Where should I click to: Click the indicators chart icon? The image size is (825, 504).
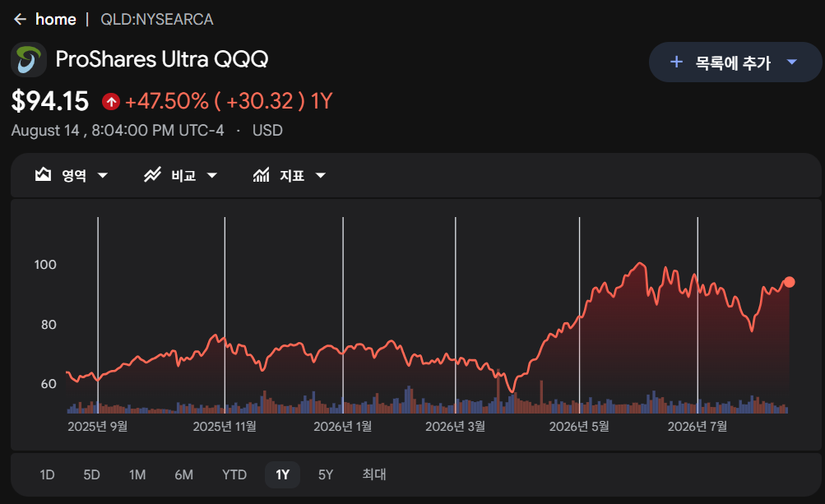(261, 174)
